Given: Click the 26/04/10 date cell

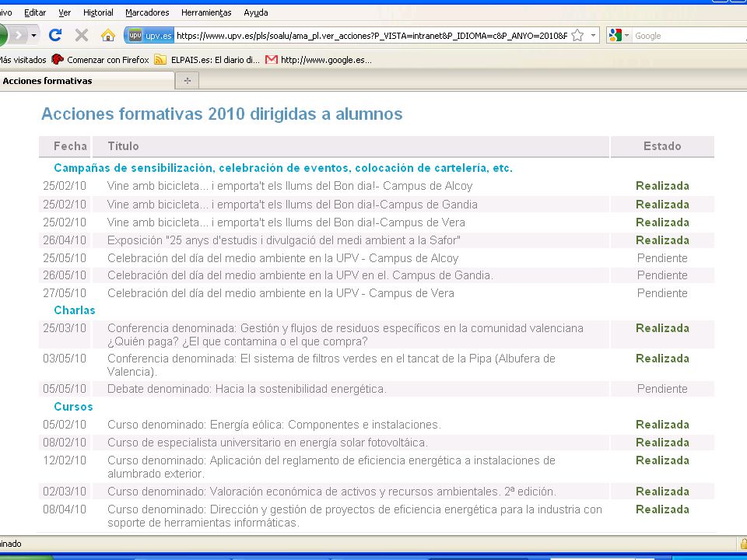Looking at the screenshot, I should pos(65,240).
